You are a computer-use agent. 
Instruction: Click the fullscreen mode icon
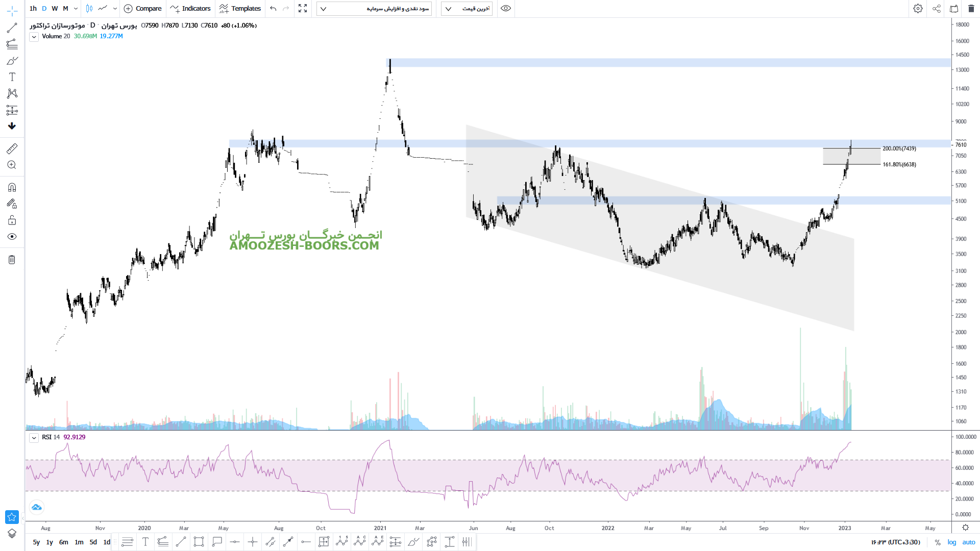pyautogui.click(x=303, y=9)
